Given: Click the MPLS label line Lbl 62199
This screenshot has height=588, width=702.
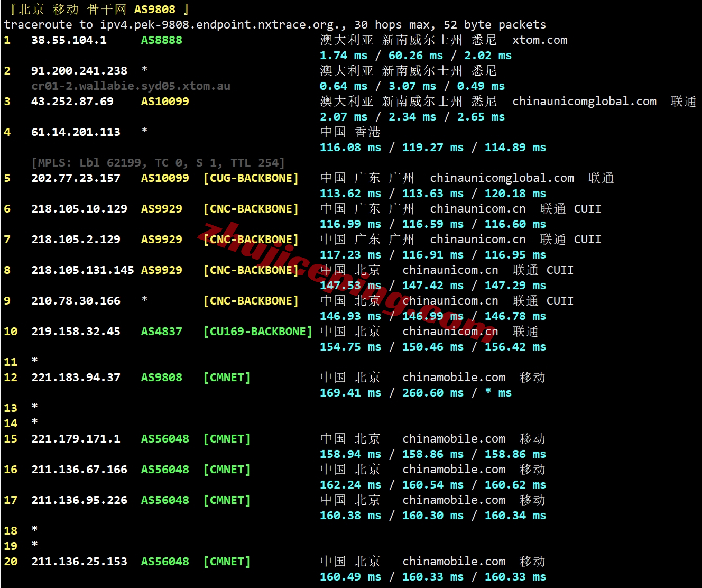Looking at the screenshot, I should point(158,163).
